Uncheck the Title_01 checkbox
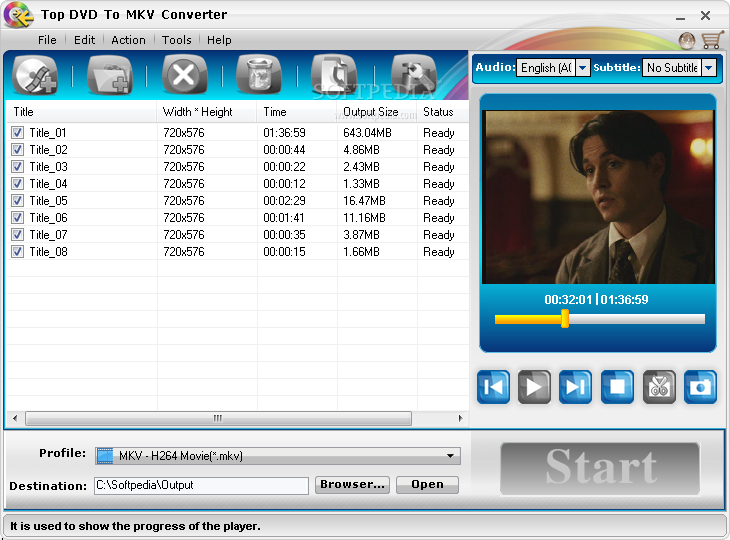The height and width of the screenshot is (540, 730). [17, 133]
